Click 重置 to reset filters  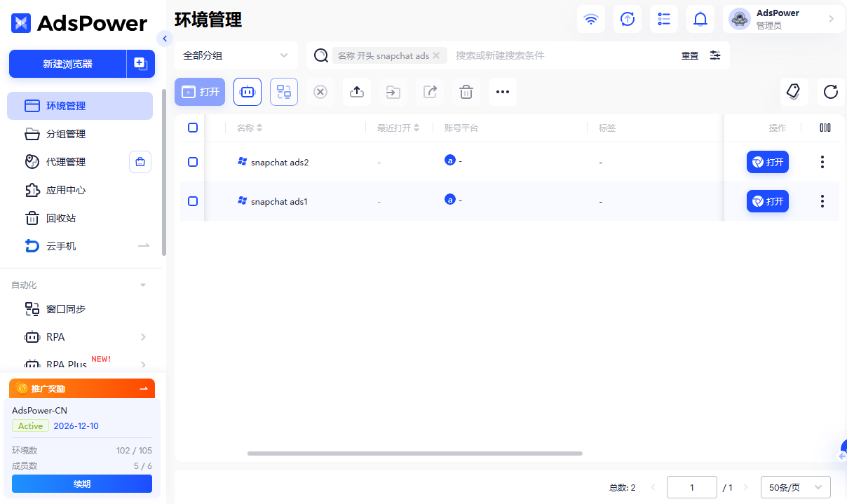click(690, 55)
